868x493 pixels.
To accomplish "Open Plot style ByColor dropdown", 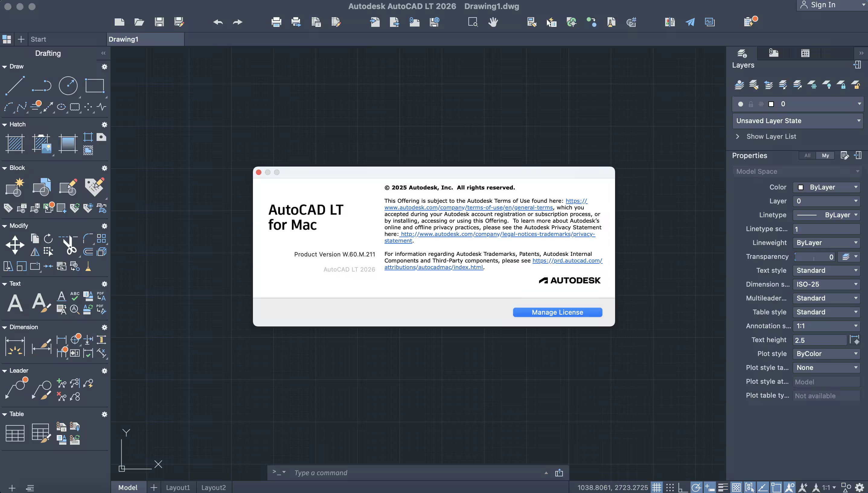I will [826, 354].
